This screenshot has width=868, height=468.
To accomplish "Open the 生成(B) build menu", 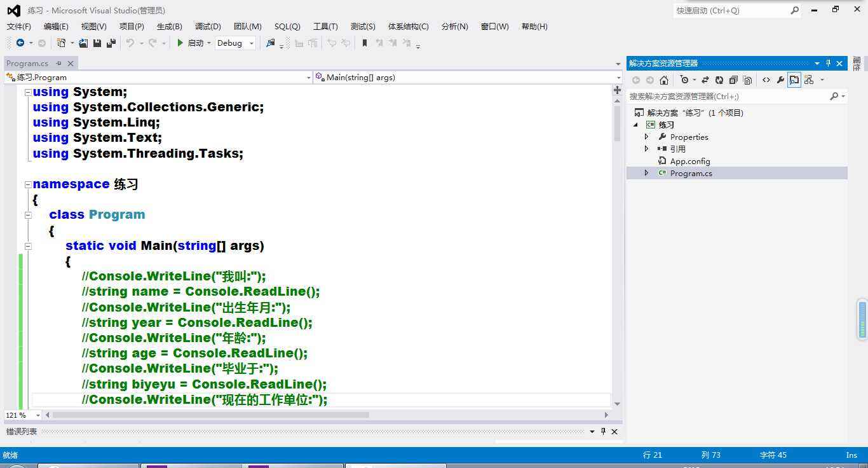I will (169, 26).
